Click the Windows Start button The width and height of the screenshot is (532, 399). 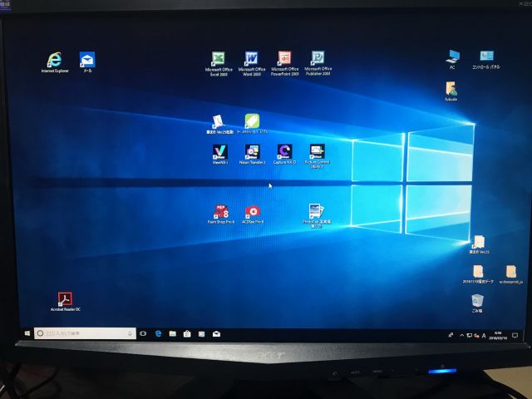[28, 333]
